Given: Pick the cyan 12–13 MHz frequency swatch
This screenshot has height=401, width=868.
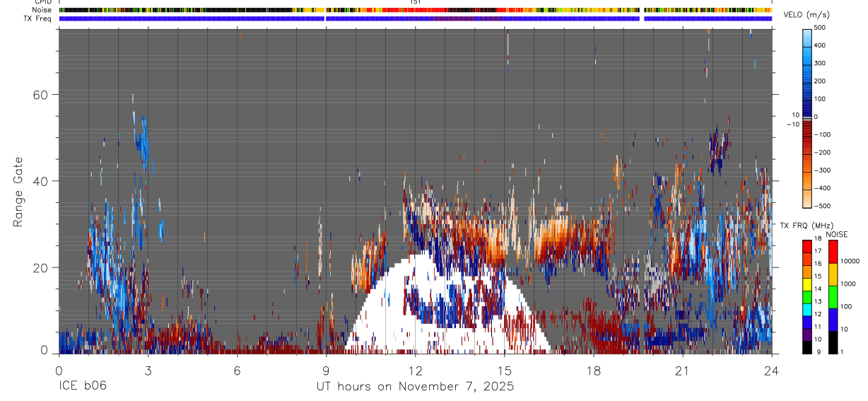Looking at the screenshot, I should tap(807, 310).
